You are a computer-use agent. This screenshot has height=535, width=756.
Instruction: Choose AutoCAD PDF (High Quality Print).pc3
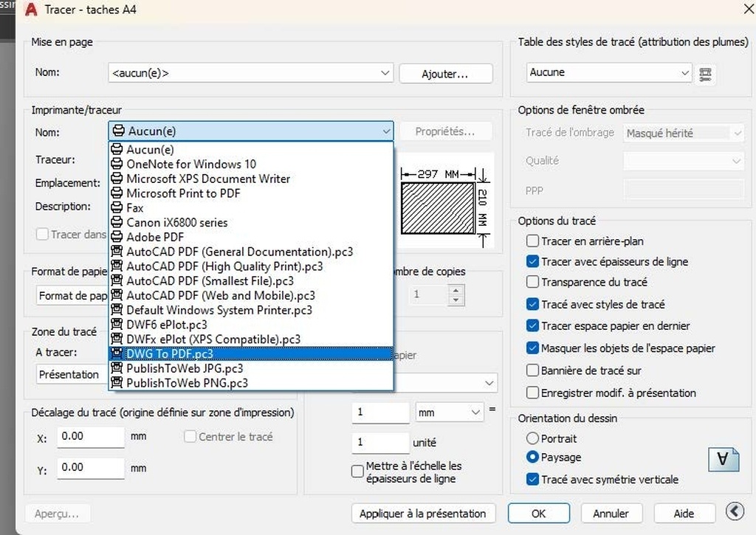pyautogui.click(x=251, y=266)
